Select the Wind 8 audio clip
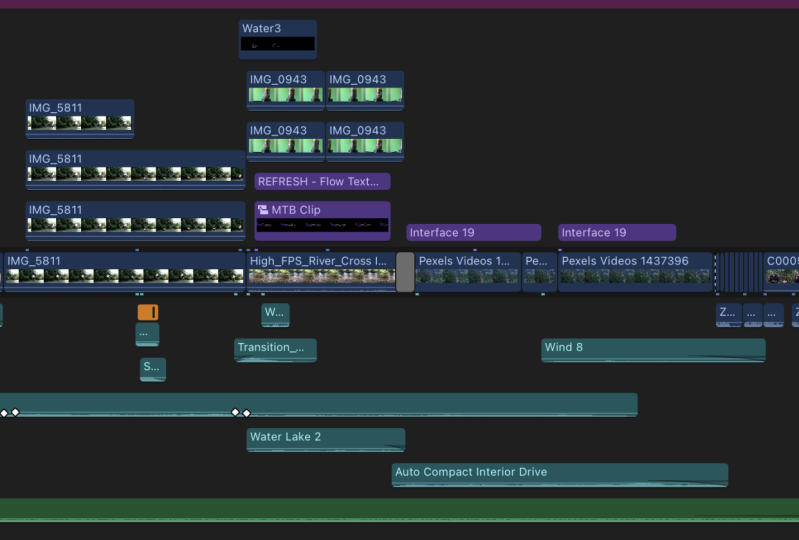799x540 pixels. tap(653, 350)
